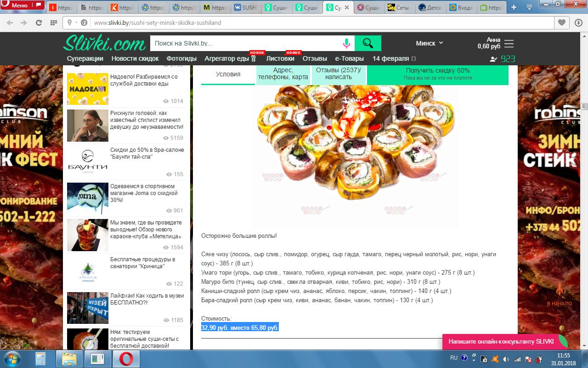Screen dimensions: 588x368
Task: Select 'Агрегатор еды' in navigation menu
Action: click(x=227, y=59)
